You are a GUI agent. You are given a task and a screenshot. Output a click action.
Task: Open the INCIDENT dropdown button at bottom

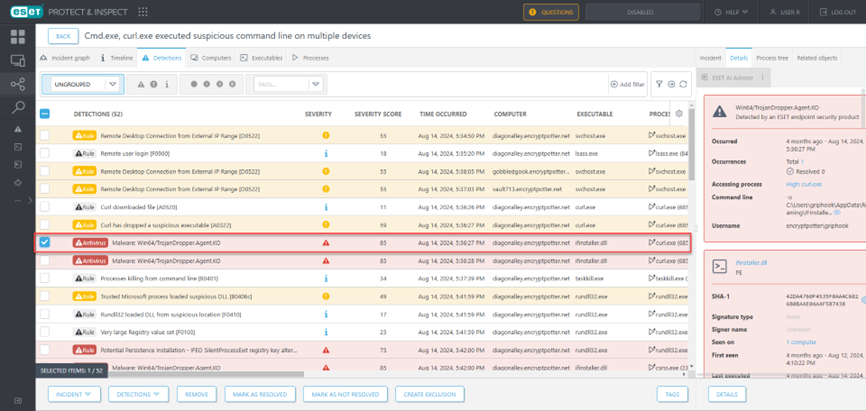75,394
